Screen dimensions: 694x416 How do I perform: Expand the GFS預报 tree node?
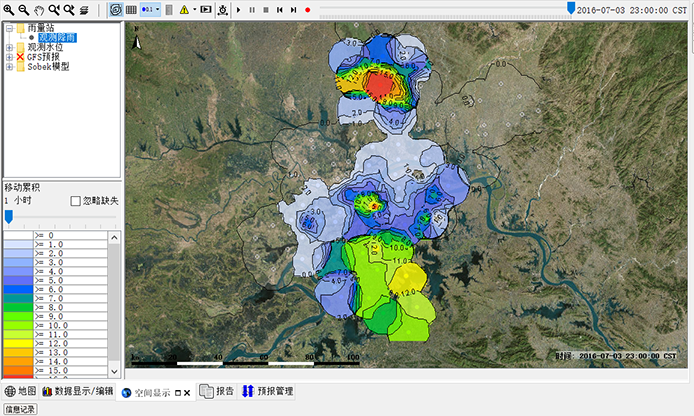[9, 57]
